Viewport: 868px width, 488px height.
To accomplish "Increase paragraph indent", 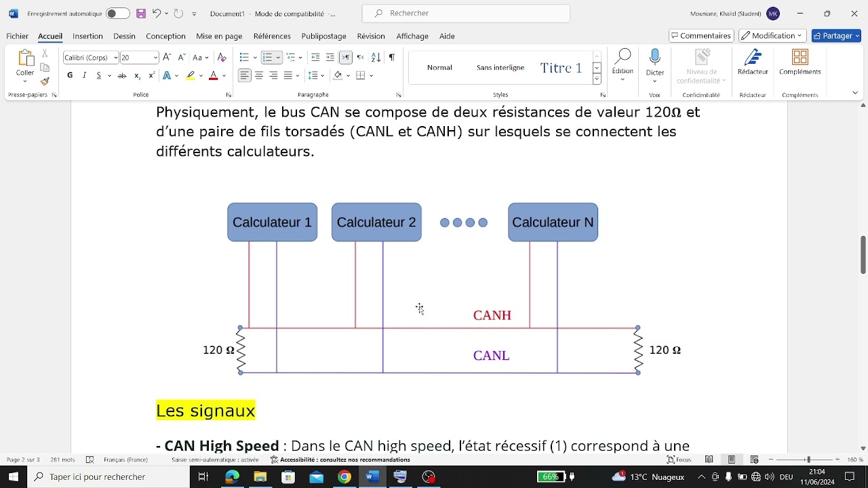I will coord(330,58).
